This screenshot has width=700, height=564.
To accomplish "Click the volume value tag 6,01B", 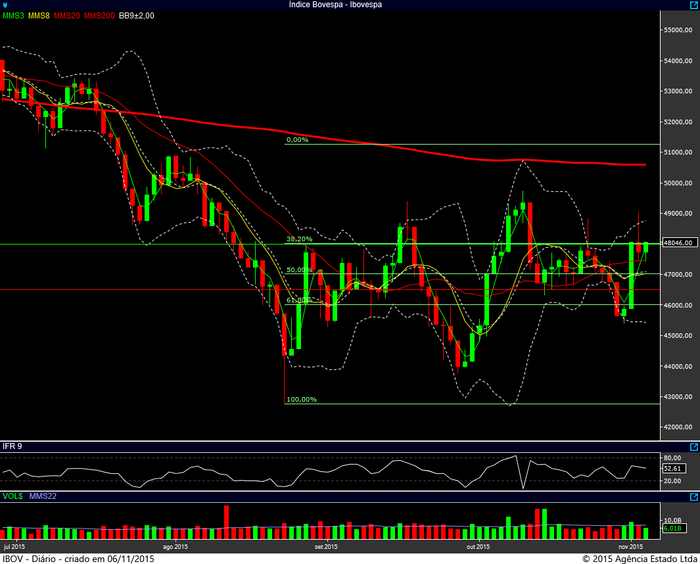I will [x=672, y=528].
